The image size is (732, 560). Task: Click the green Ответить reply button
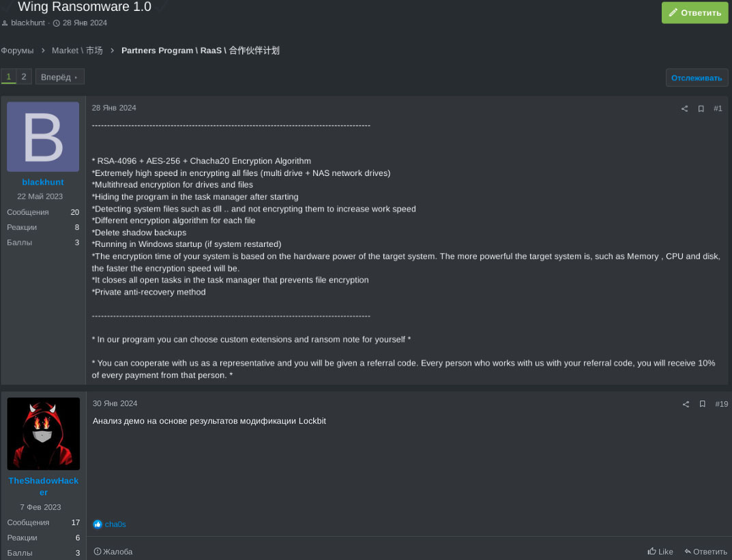(694, 12)
